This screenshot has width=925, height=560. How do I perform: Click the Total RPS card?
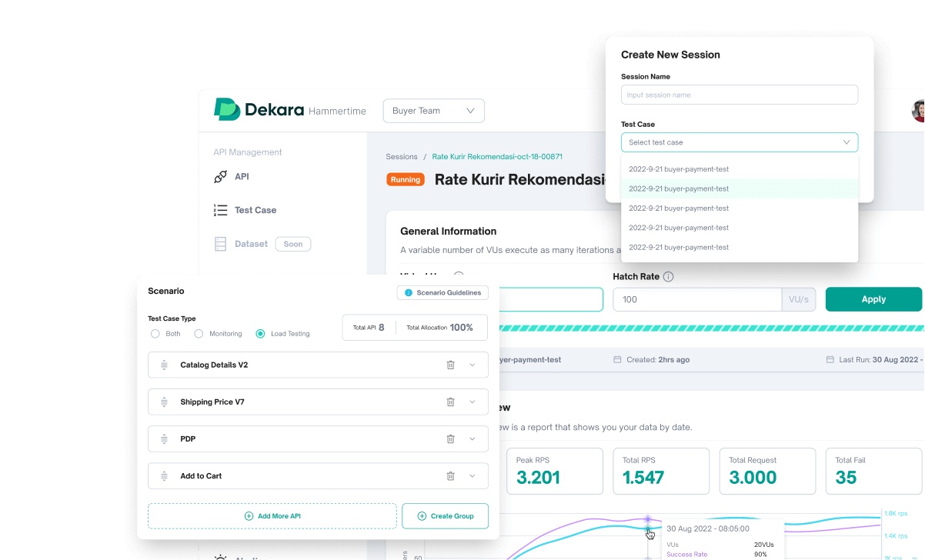[661, 471]
